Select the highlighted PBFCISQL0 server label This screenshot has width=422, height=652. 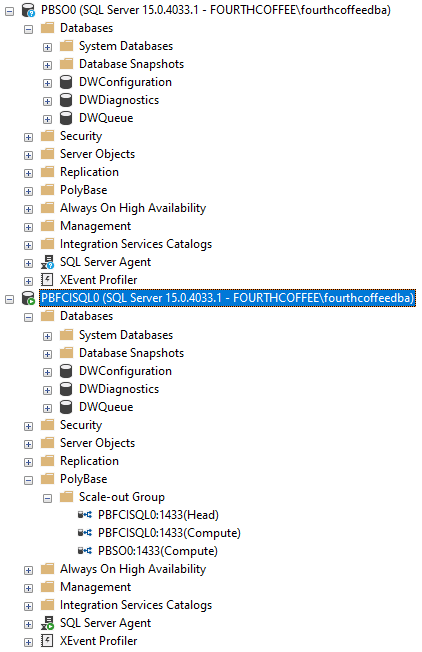[227, 298]
